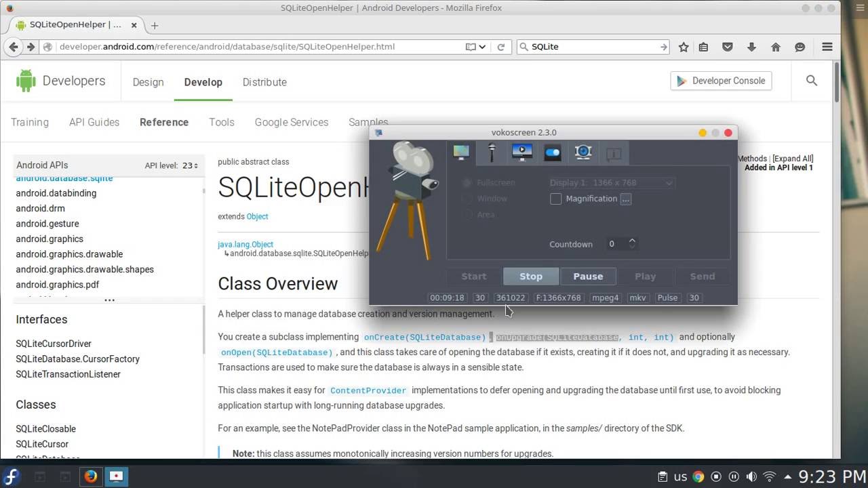Open Firefox Hello chat icon
The width and height of the screenshot is (868, 488).
[x=800, y=47]
